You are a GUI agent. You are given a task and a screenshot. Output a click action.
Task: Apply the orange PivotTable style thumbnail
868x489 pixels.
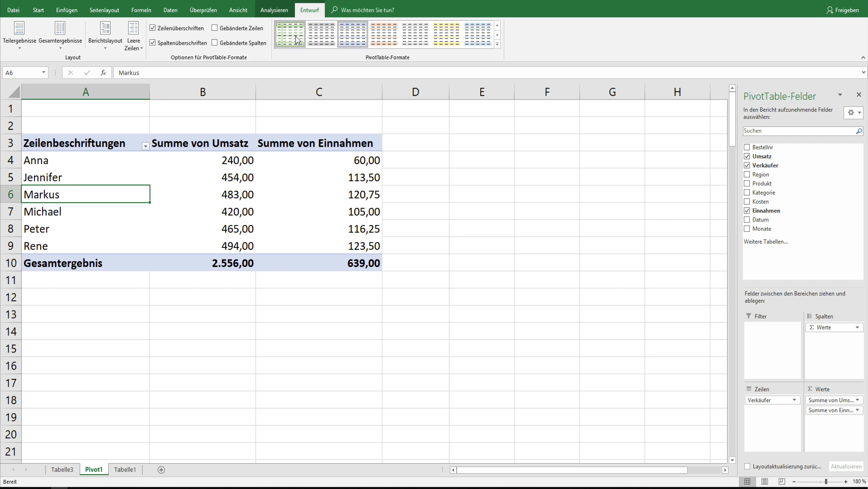point(384,34)
